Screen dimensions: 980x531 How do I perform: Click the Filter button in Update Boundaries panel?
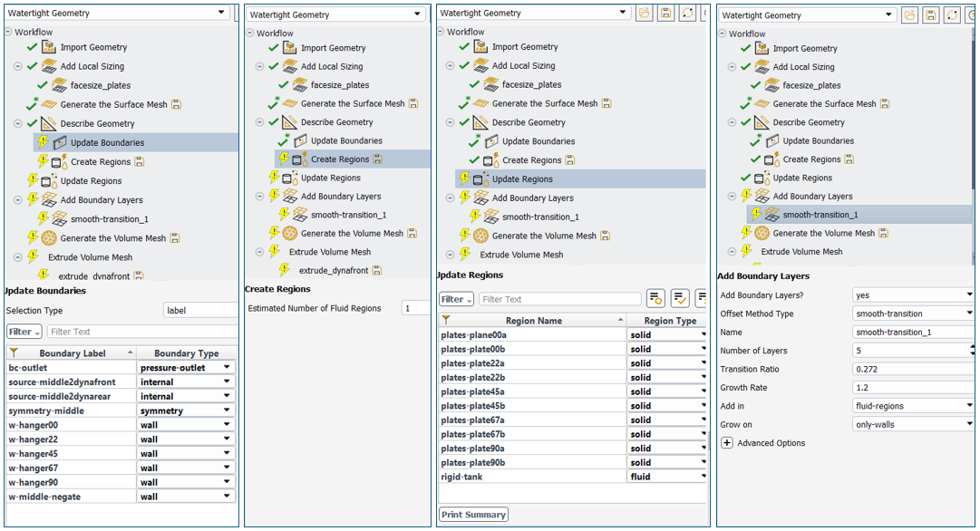pos(24,332)
